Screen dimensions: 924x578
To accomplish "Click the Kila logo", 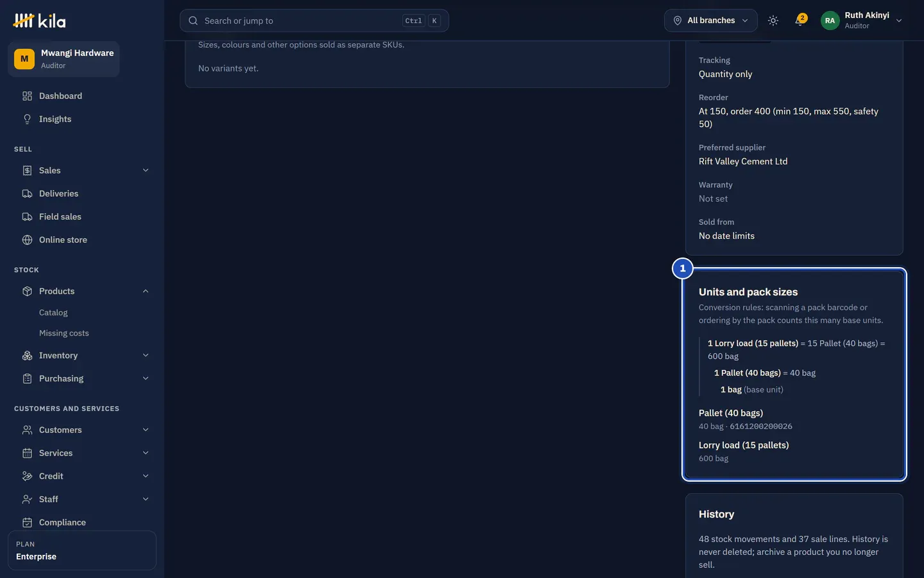I will pos(39,21).
